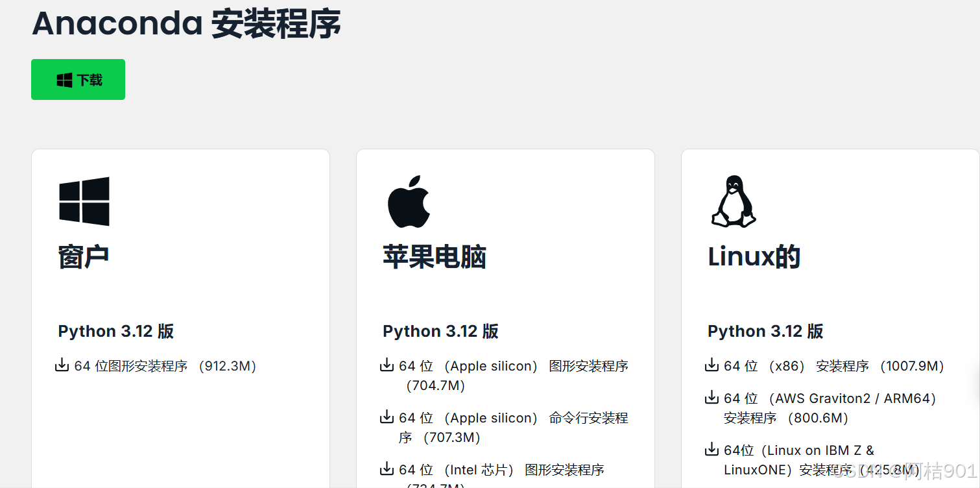Click the large Windows logo in the 窗户 card
This screenshot has height=488, width=980.
[x=84, y=201]
